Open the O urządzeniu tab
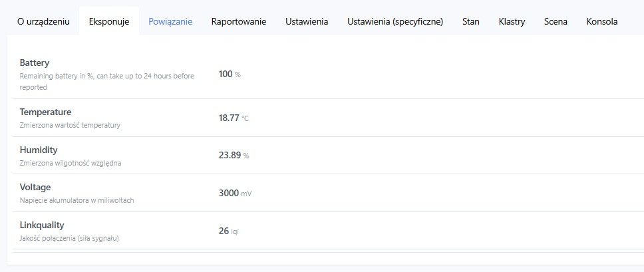644x272 pixels. [x=43, y=21]
